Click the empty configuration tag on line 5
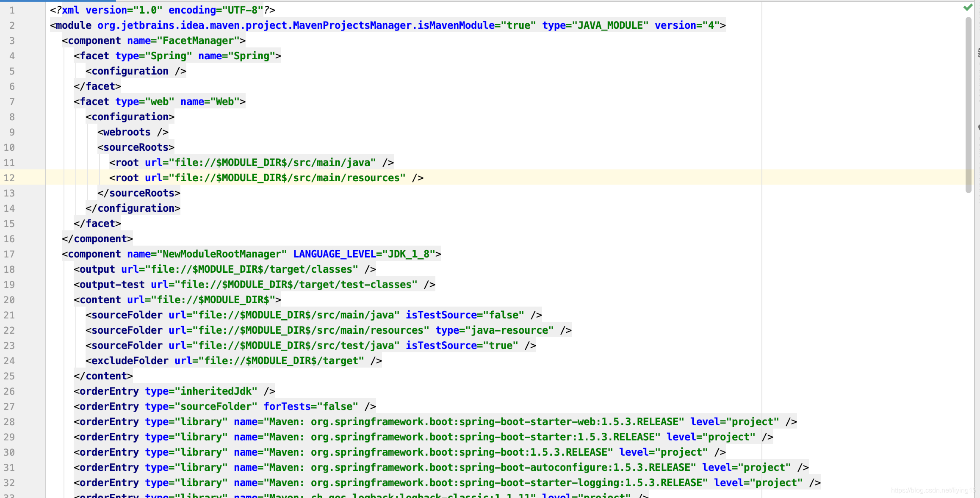980x498 pixels. coord(136,71)
